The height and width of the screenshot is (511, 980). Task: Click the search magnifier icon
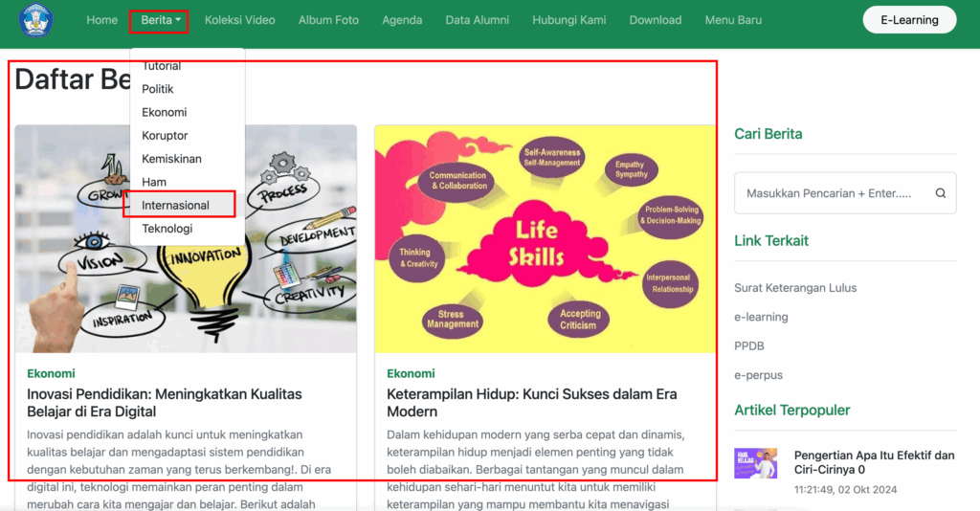[940, 193]
